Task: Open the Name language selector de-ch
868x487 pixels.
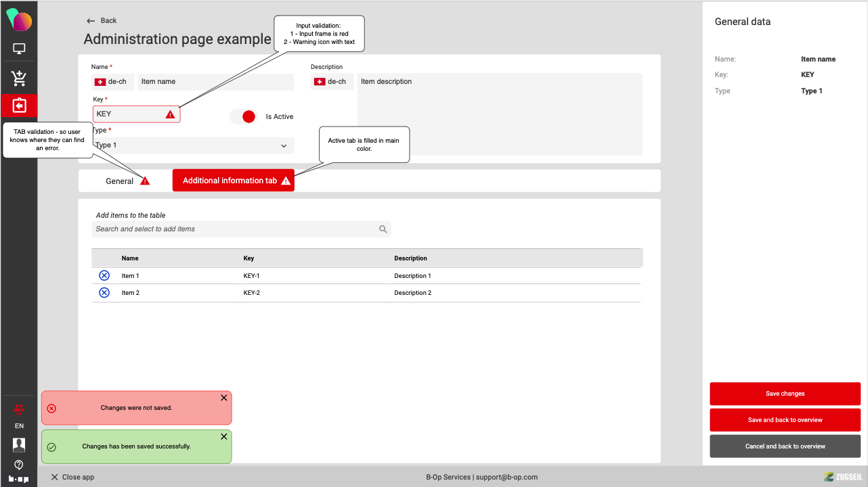Action: [113, 82]
